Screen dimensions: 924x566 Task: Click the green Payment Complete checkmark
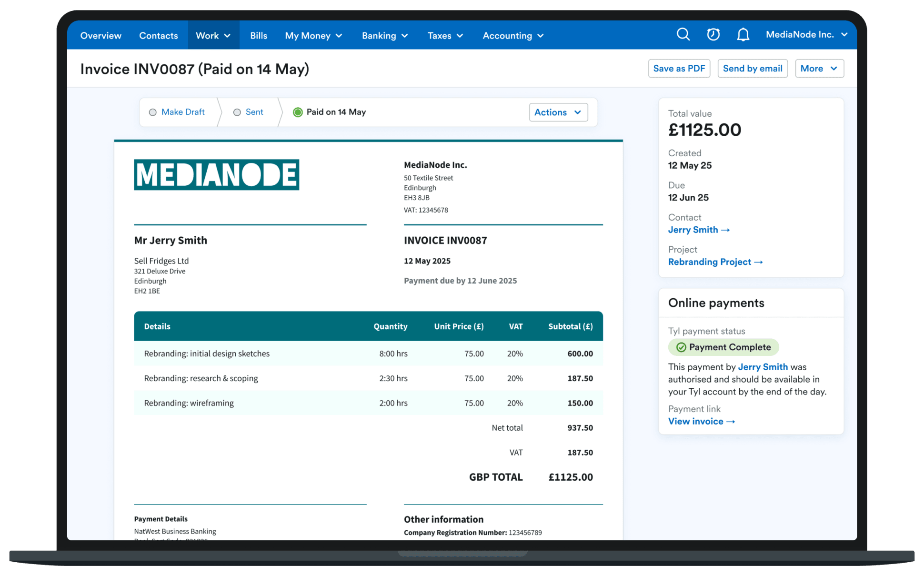coord(681,347)
